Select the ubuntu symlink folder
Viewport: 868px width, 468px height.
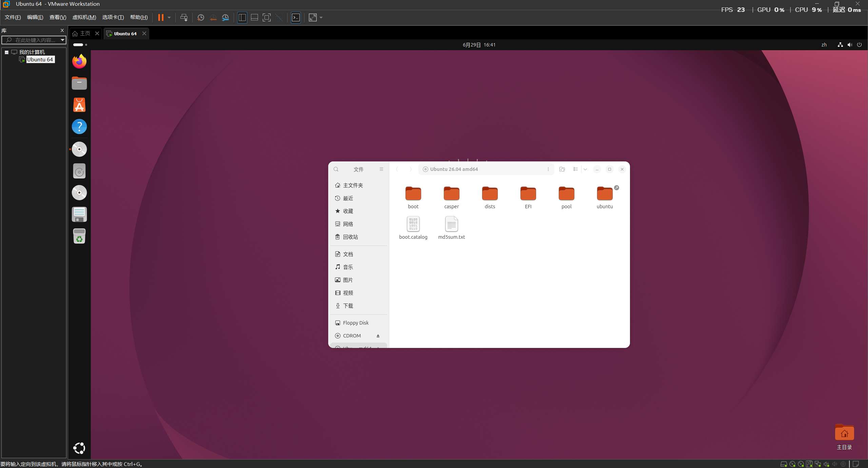[x=605, y=198]
